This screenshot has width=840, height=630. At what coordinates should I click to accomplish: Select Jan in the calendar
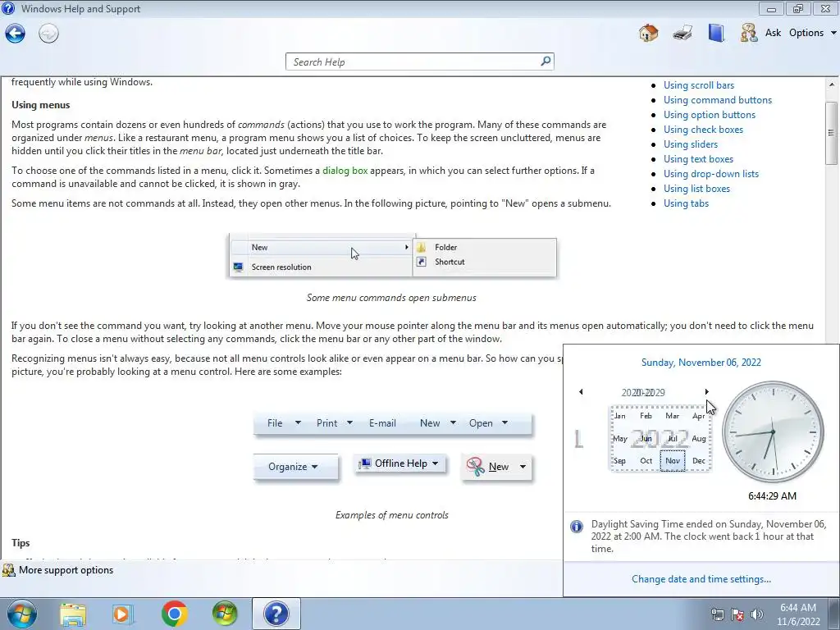[x=620, y=416]
